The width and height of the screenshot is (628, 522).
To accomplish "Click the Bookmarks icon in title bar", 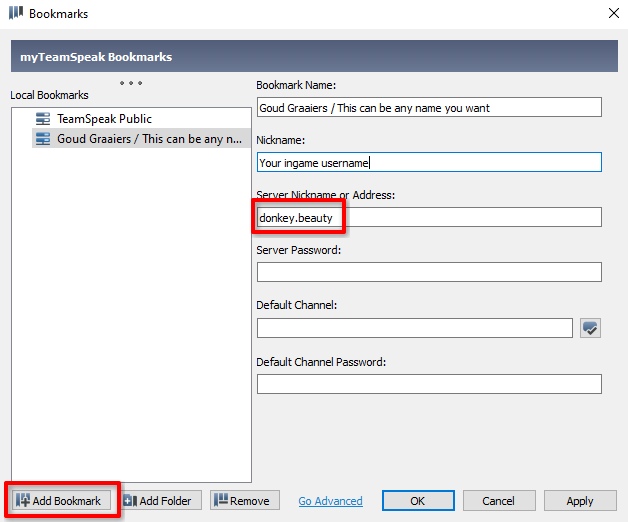I will pos(16,13).
